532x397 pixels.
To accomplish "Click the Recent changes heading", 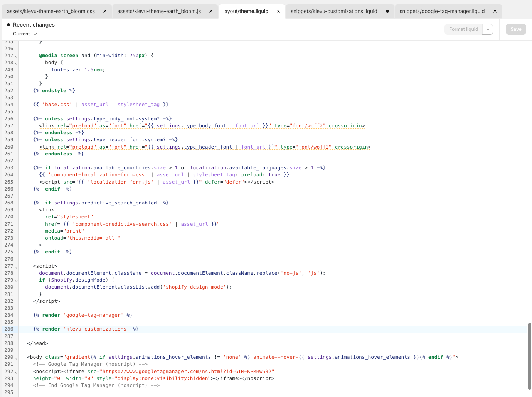I will tap(34, 25).
